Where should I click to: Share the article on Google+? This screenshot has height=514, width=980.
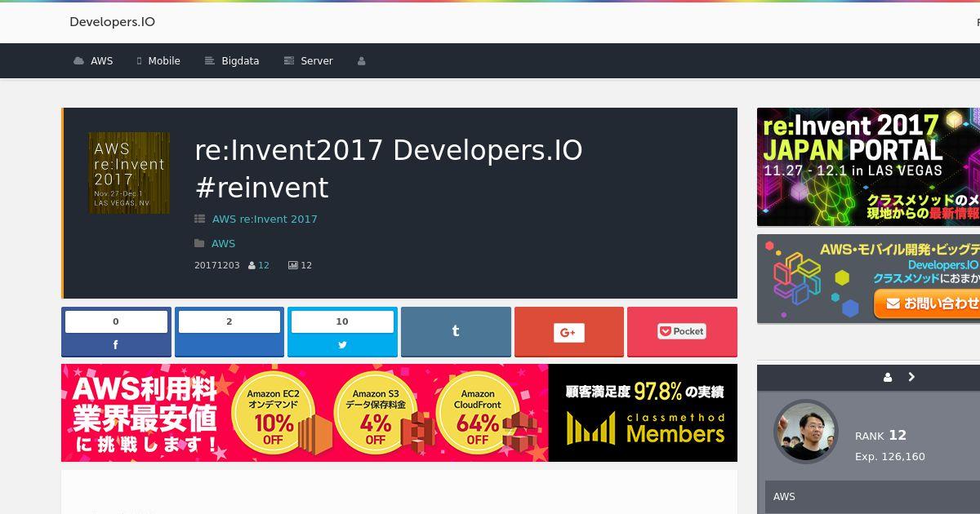pyautogui.click(x=569, y=332)
